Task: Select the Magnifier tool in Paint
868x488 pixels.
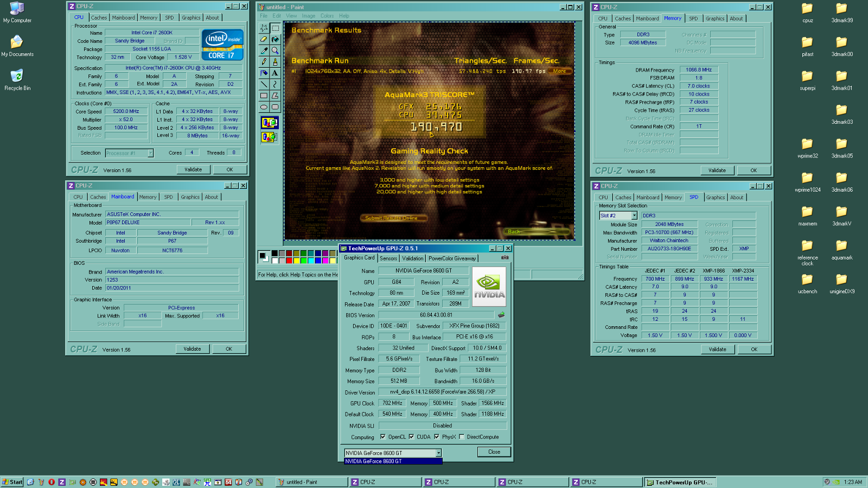Action: [x=275, y=50]
